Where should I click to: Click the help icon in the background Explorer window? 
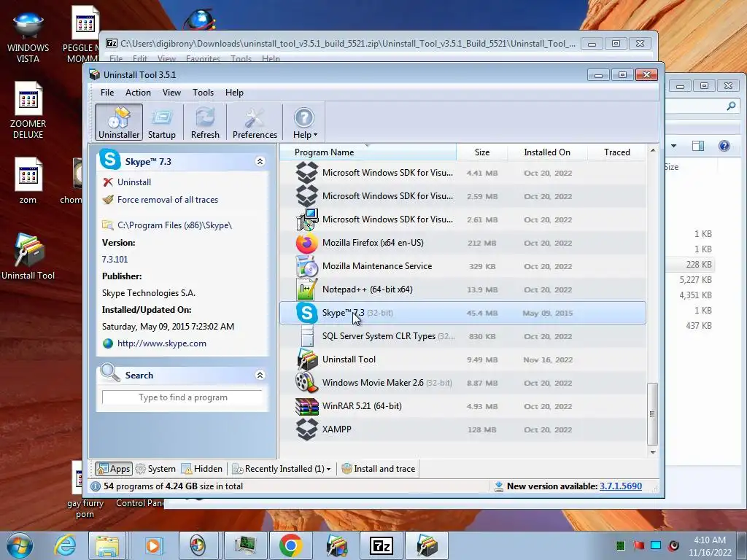(x=724, y=146)
